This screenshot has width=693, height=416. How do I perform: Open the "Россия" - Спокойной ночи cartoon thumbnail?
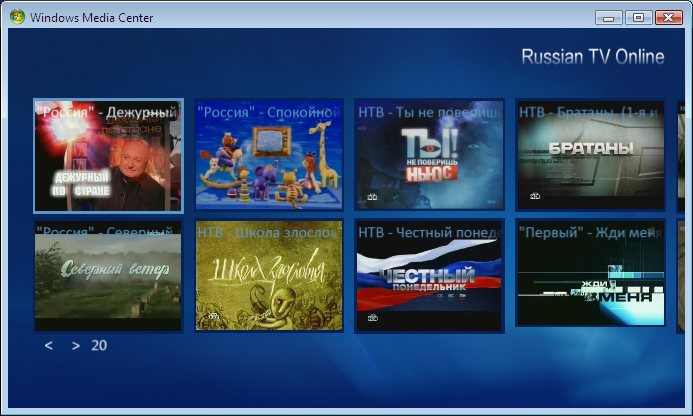pos(269,155)
